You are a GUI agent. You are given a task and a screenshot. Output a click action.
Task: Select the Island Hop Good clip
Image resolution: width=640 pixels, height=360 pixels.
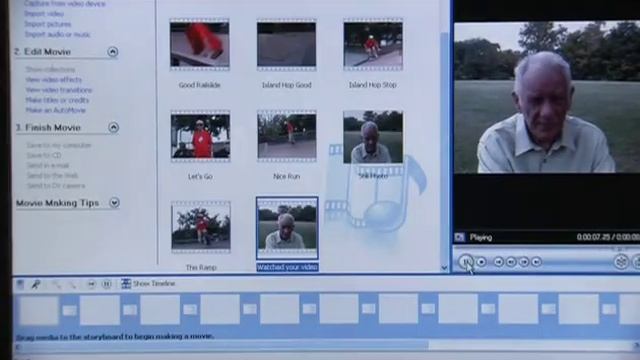coord(286,44)
